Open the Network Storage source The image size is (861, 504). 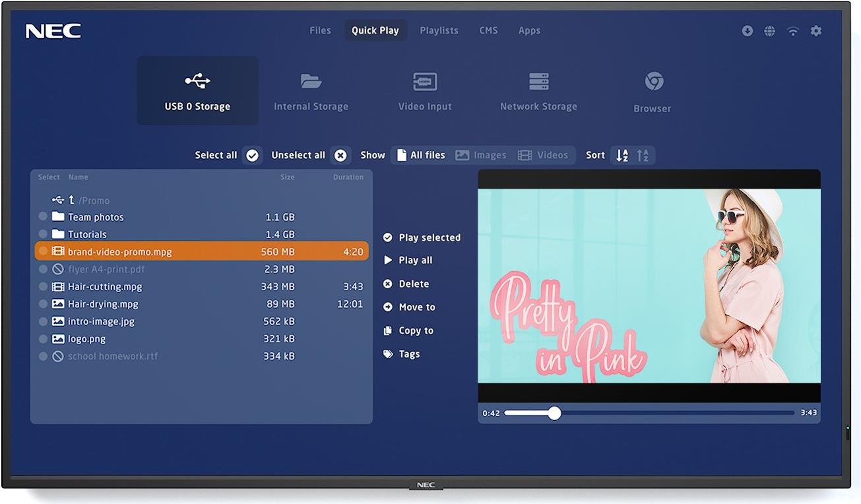point(538,91)
